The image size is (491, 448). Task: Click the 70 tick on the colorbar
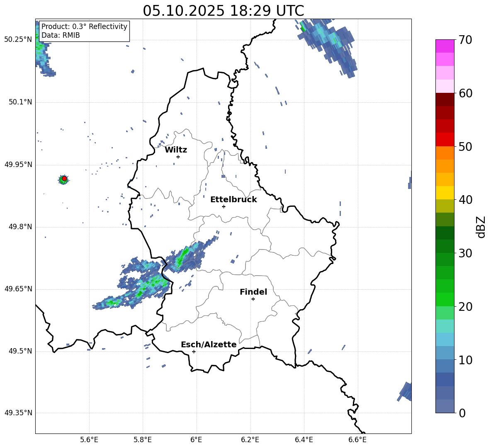pos(465,40)
